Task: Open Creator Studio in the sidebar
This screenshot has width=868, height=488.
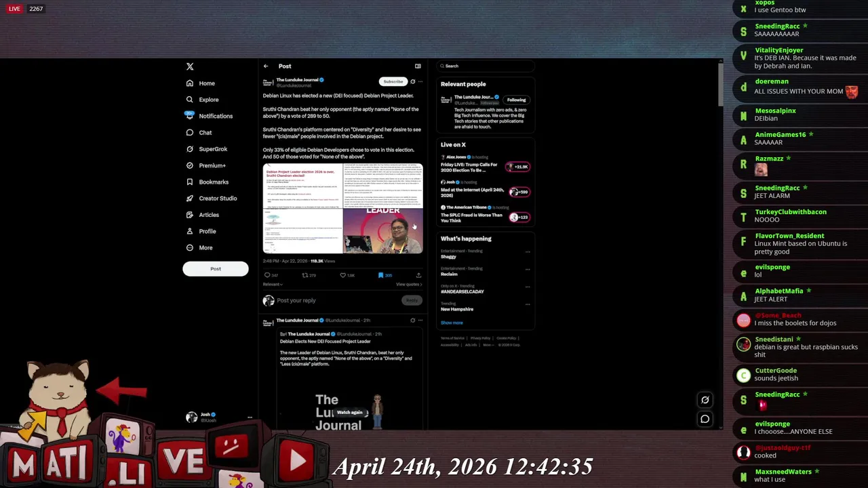Action: click(x=211, y=199)
